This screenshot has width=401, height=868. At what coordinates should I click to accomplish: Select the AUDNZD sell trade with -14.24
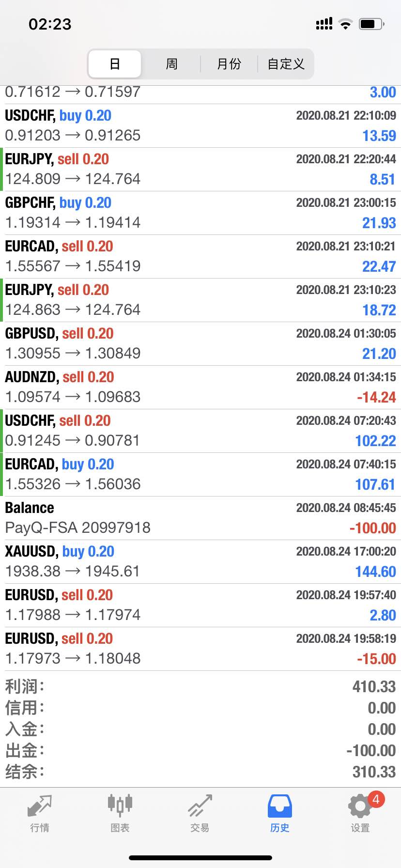click(200, 387)
